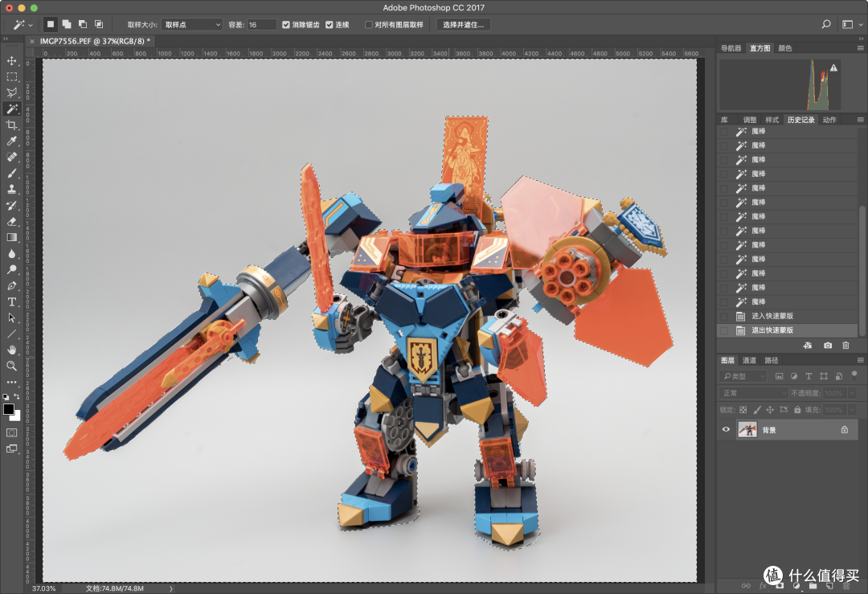
Task: Create new snapshot camera icon in History
Action: [x=828, y=345]
